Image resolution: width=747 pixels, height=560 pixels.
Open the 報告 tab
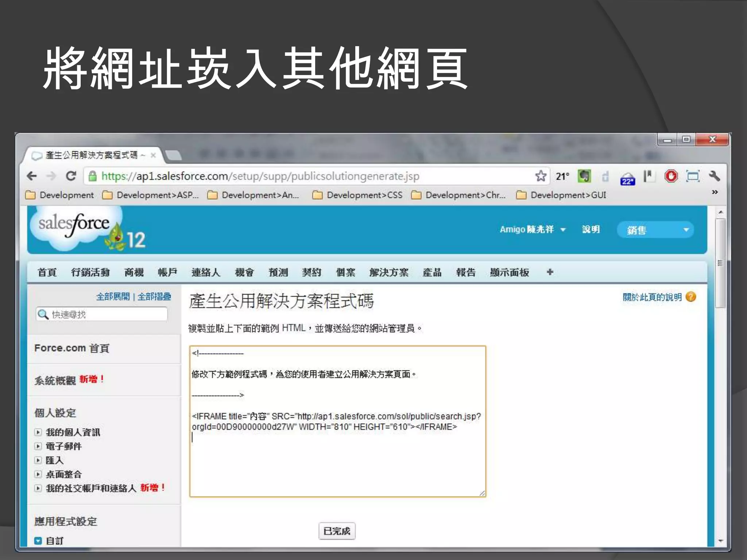[466, 272]
